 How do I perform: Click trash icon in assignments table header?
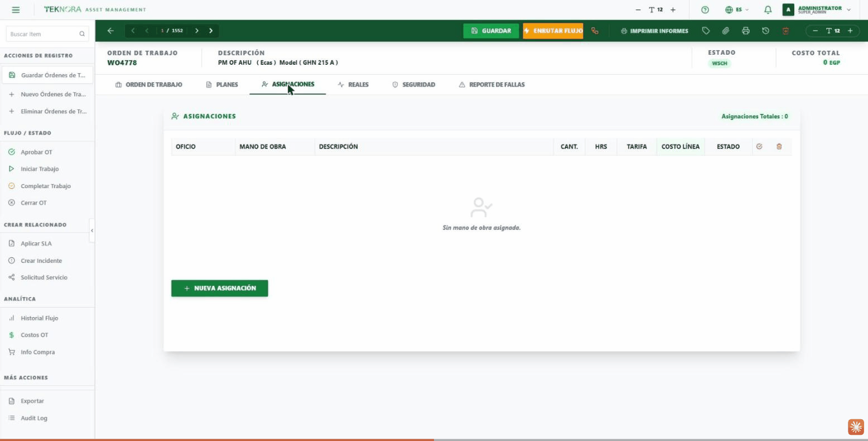[779, 146]
